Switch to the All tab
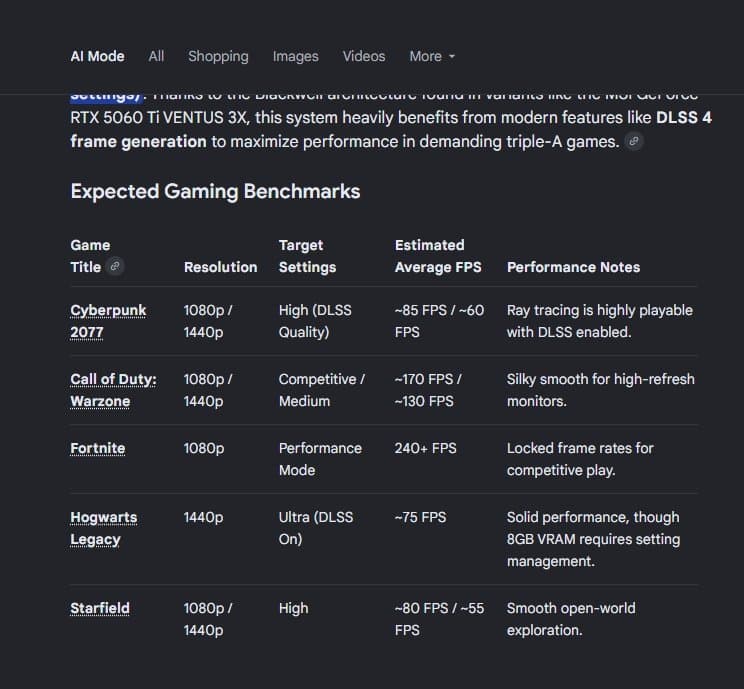This screenshot has width=744, height=689. pos(156,56)
